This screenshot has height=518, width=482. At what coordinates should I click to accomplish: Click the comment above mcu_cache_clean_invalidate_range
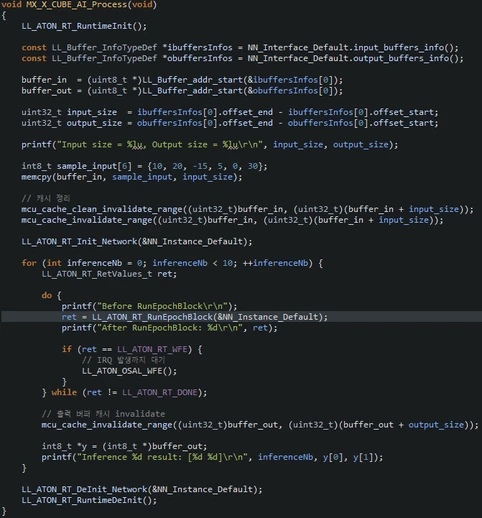[46, 198]
